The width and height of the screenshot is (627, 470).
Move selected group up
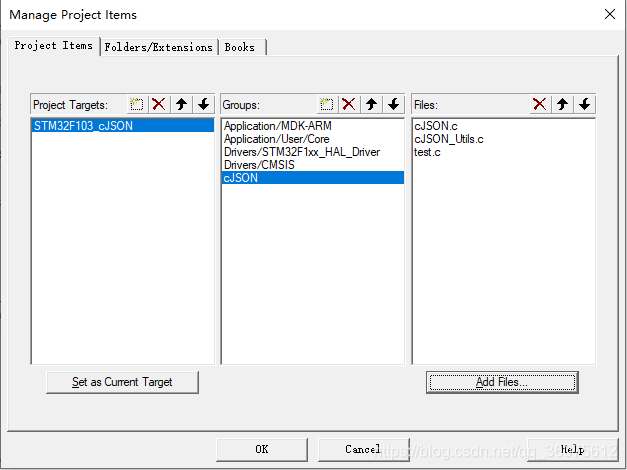click(x=371, y=104)
